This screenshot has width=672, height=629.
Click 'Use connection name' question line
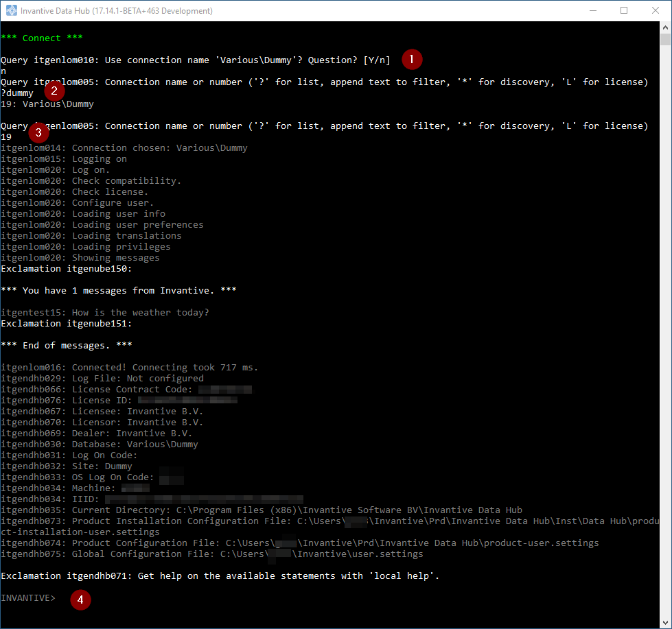coord(196,60)
